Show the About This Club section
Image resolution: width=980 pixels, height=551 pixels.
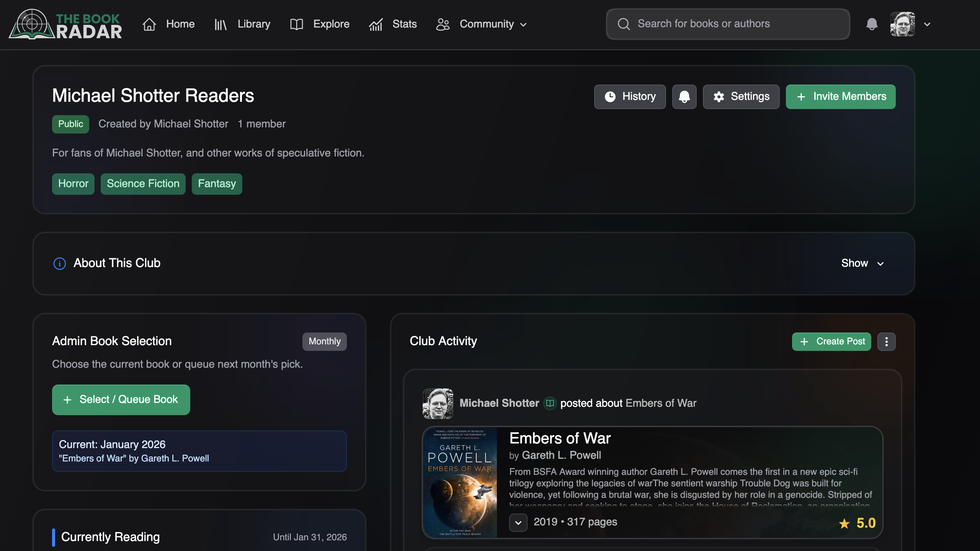point(862,263)
